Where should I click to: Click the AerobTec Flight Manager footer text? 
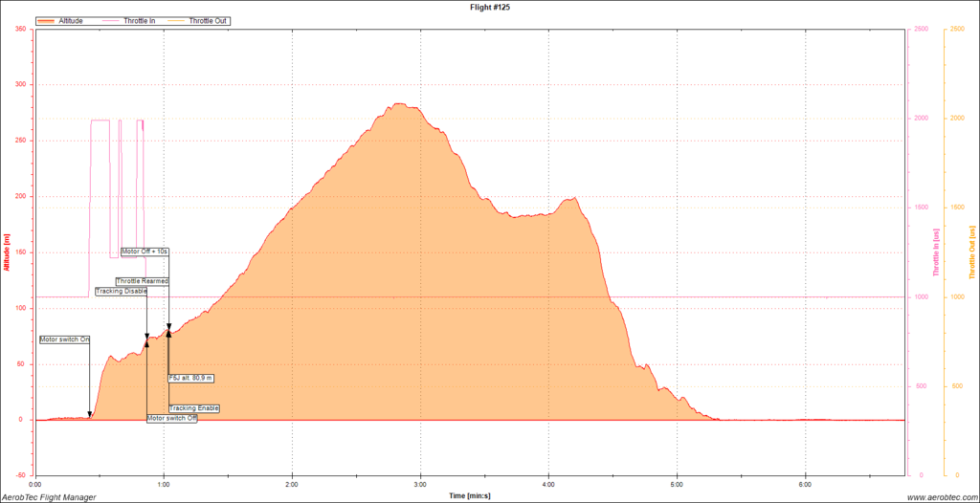coord(50,497)
